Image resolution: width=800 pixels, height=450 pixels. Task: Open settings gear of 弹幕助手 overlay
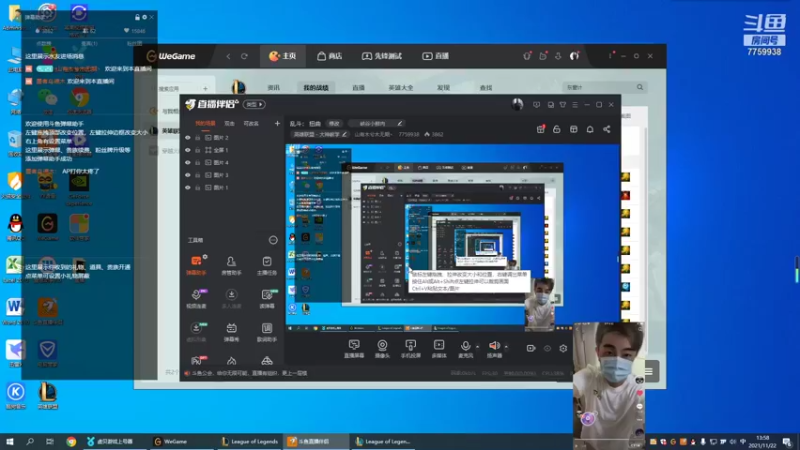(144, 17)
